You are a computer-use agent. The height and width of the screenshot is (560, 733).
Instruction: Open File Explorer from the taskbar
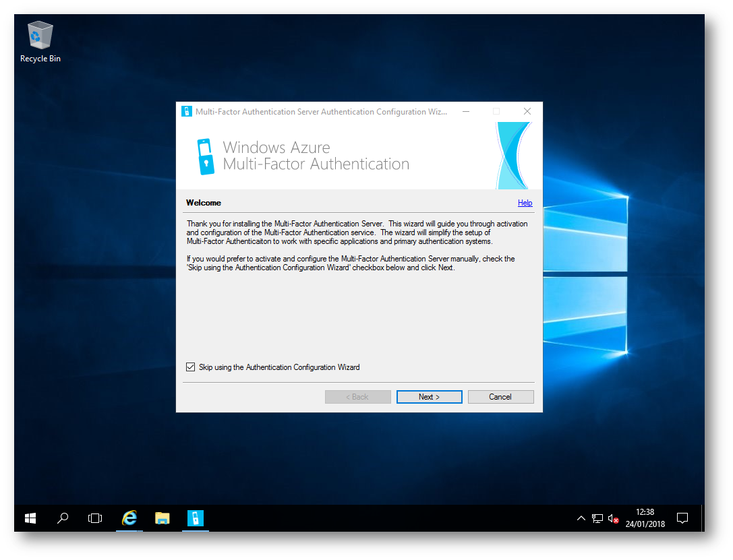163,518
